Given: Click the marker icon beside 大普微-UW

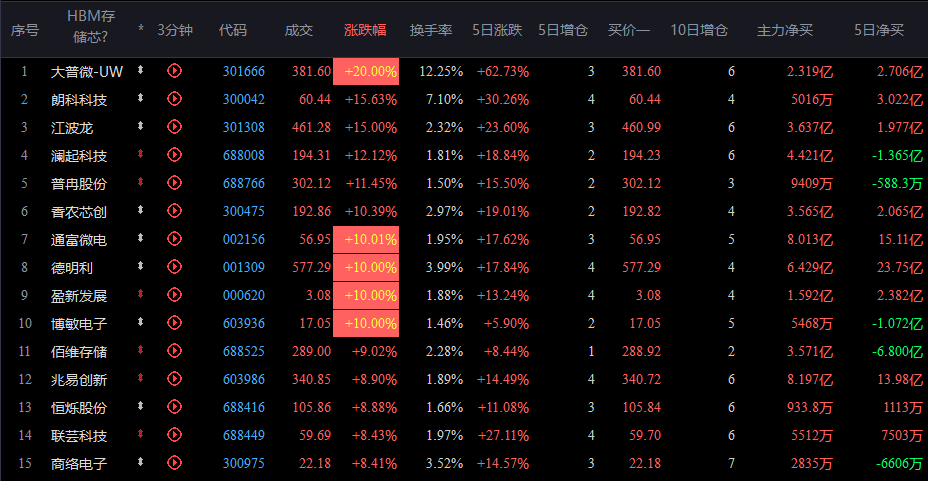Looking at the screenshot, I should pyautogui.click(x=140, y=70).
